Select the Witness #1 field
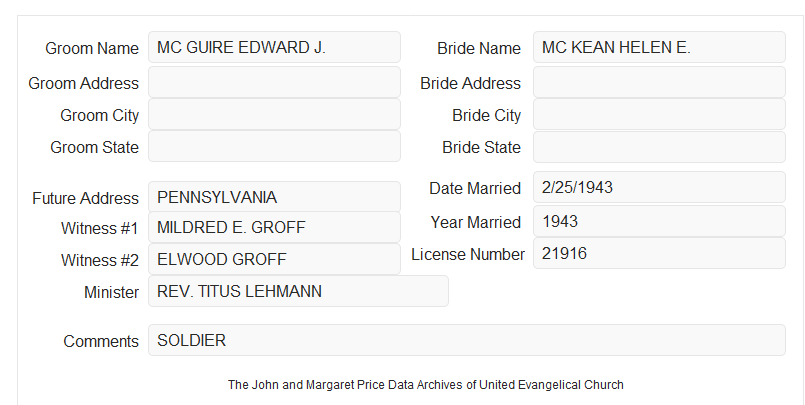Image resolution: width=805 pixels, height=405 pixels. (x=274, y=227)
